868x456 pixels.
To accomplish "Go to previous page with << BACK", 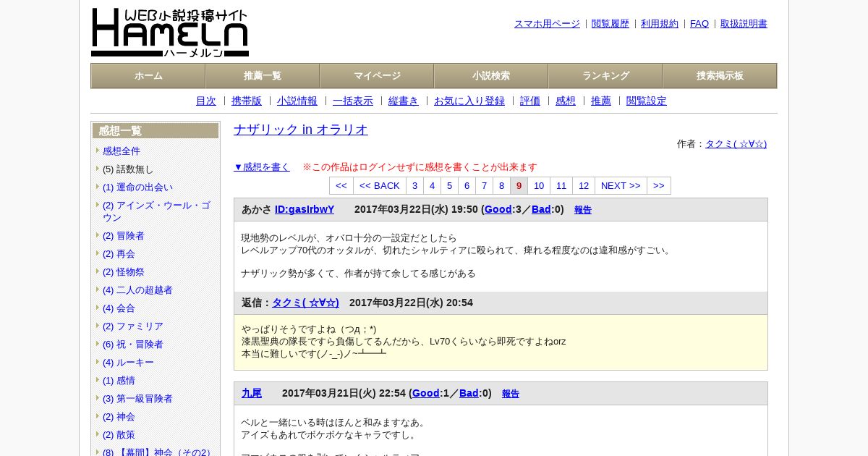I will point(380,186).
